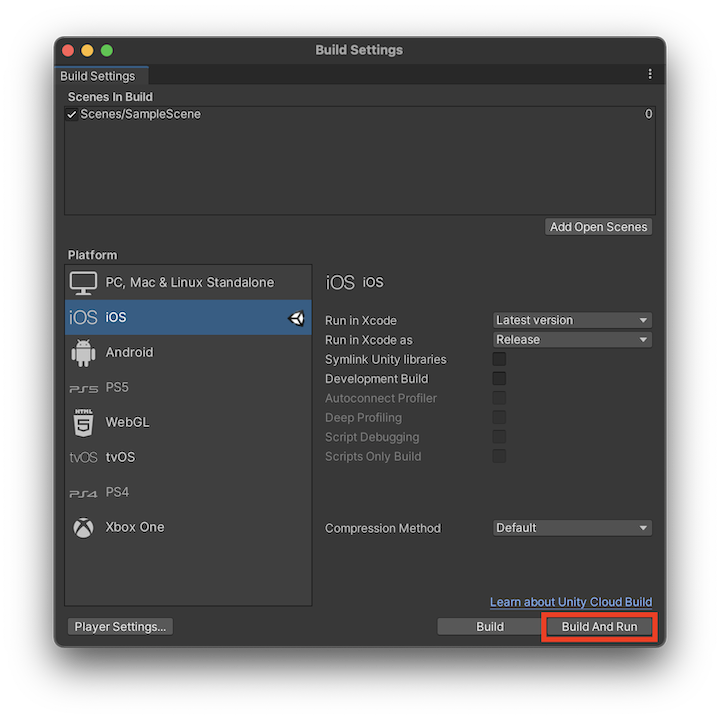Select the iOS platform entry

(188, 317)
